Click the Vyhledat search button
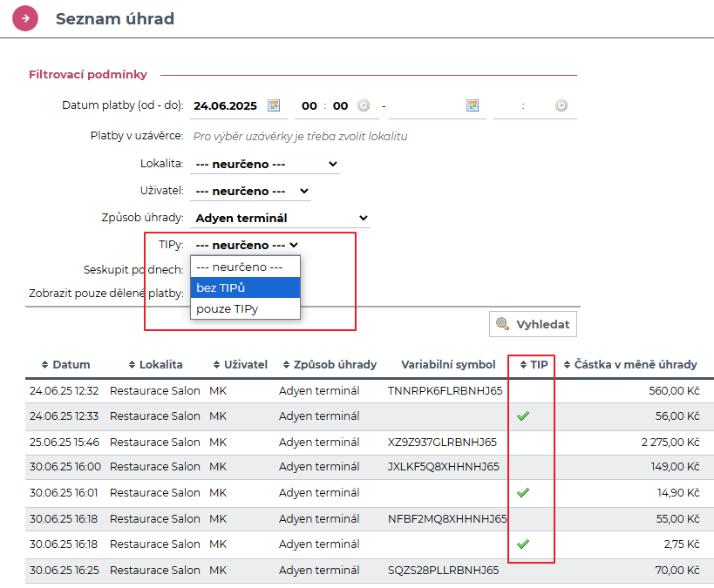The width and height of the screenshot is (714, 588). [x=533, y=324]
